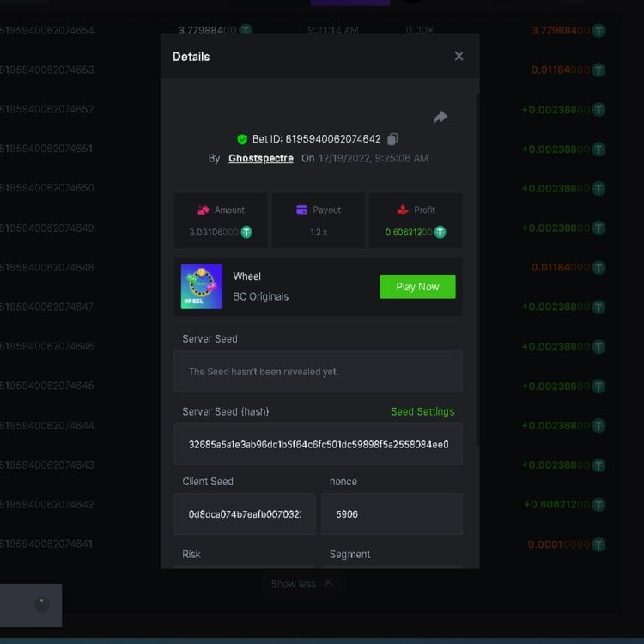Image resolution: width=644 pixels, height=644 pixels.
Task: Click the Client Seed field
Action: 244,514
